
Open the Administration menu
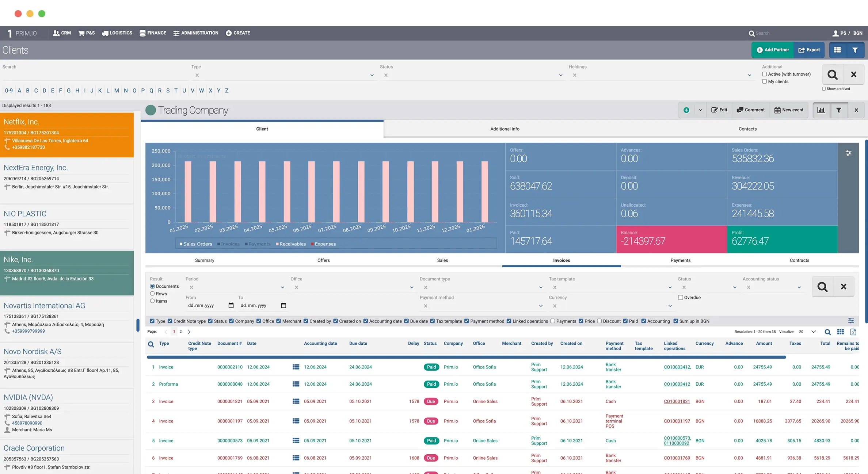pos(196,33)
